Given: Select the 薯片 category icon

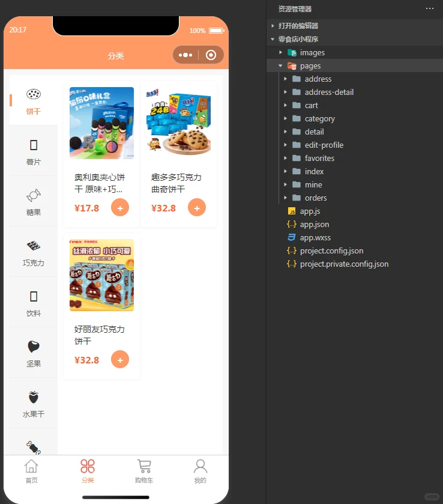Looking at the screenshot, I should tap(34, 145).
